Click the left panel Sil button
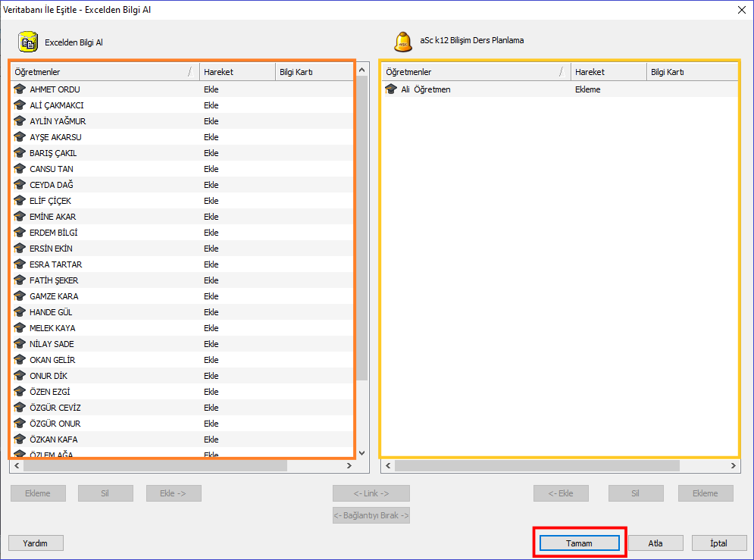This screenshot has width=754, height=560. tap(105, 493)
